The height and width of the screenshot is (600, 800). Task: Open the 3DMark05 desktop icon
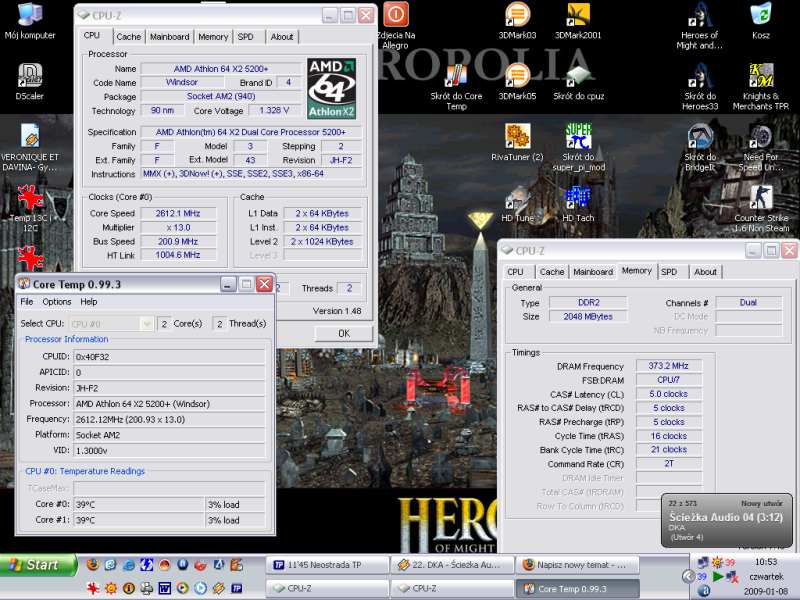pos(517,76)
